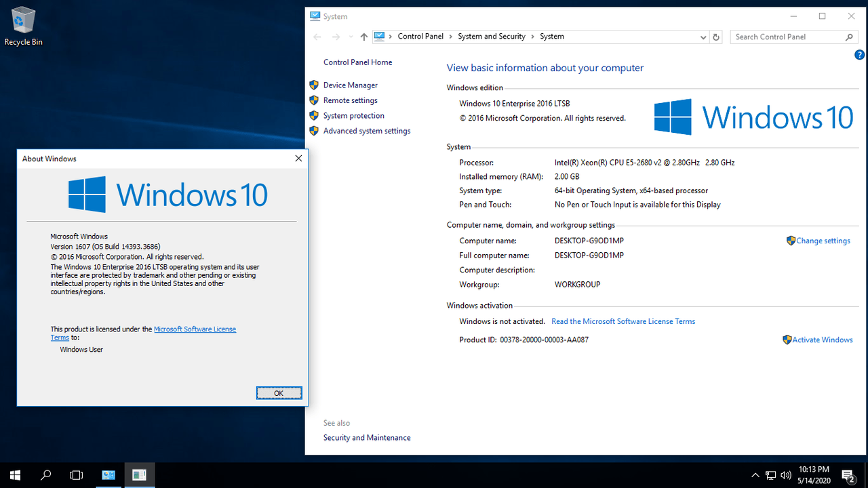Refresh the System control panel page
868x488 pixels.
tap(716, 37)
